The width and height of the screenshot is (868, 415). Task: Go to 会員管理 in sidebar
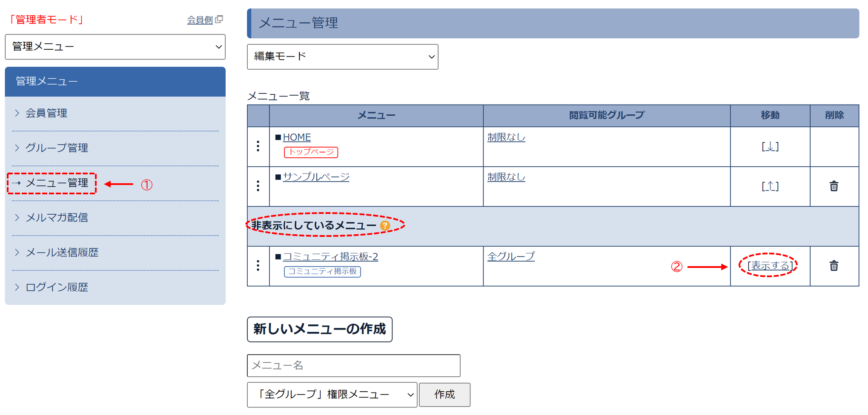[46, 113]
